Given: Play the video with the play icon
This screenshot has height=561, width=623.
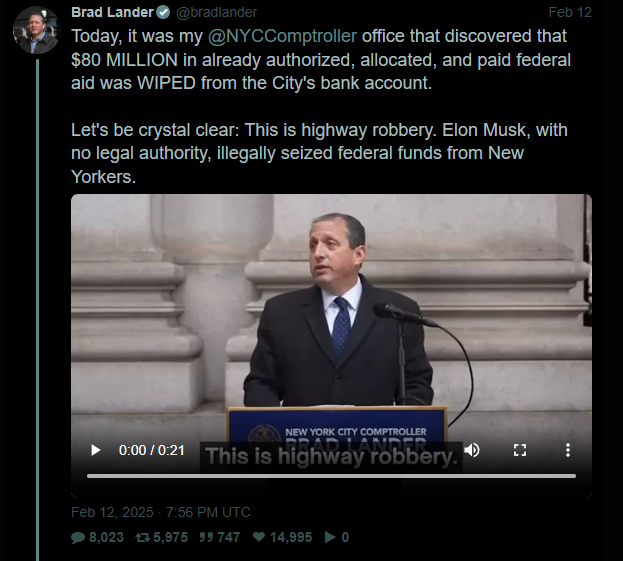Looking at the screenshot, I should (x=95, y=450).
